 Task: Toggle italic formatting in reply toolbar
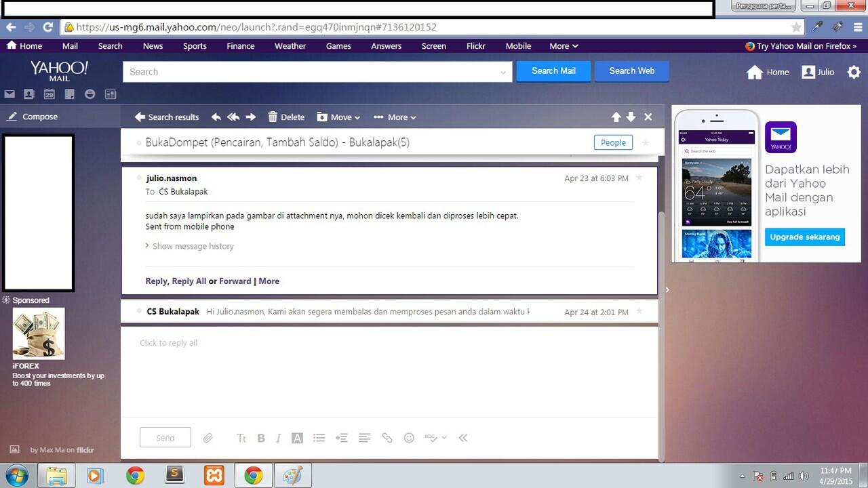[x=278, y=438]
